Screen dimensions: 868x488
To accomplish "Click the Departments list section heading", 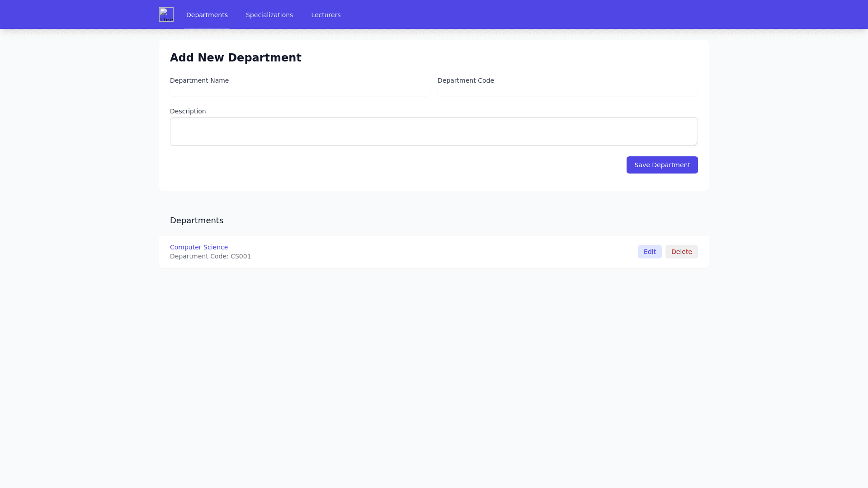I will (197, 221).
